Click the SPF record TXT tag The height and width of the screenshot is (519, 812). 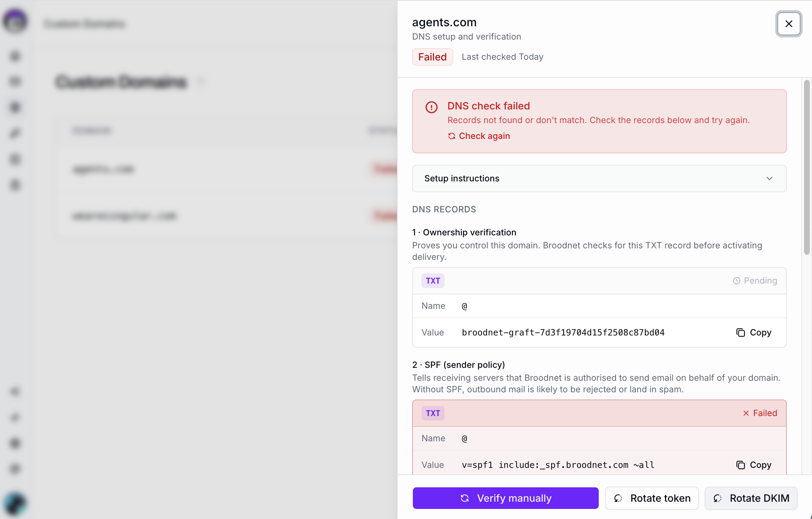(x=433, y=413)
